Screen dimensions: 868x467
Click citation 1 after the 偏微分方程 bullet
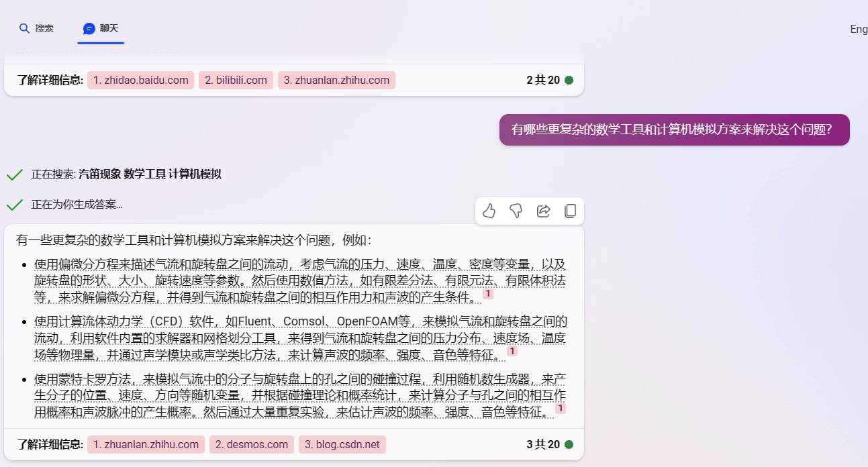(488, 294)
